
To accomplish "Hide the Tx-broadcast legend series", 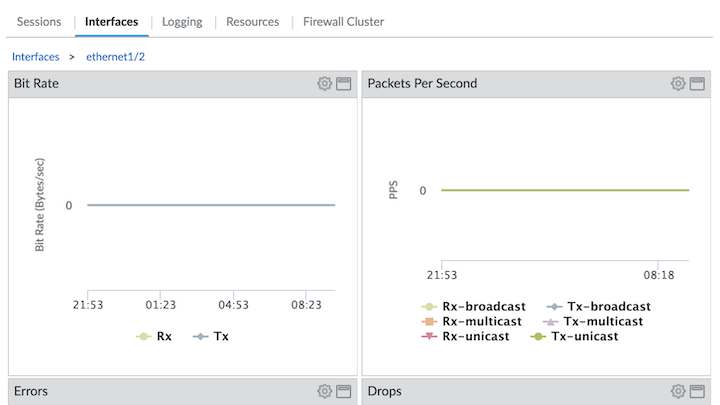I will click(x=599, y=306).
